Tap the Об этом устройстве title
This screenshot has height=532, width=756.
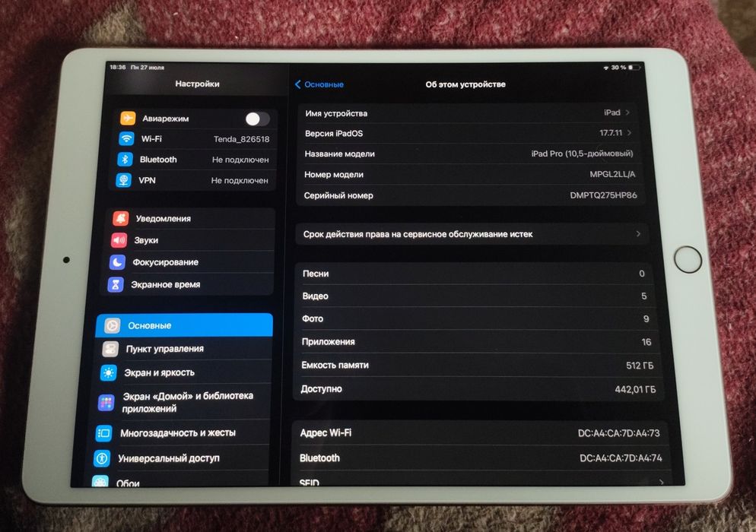coord(465,84)
